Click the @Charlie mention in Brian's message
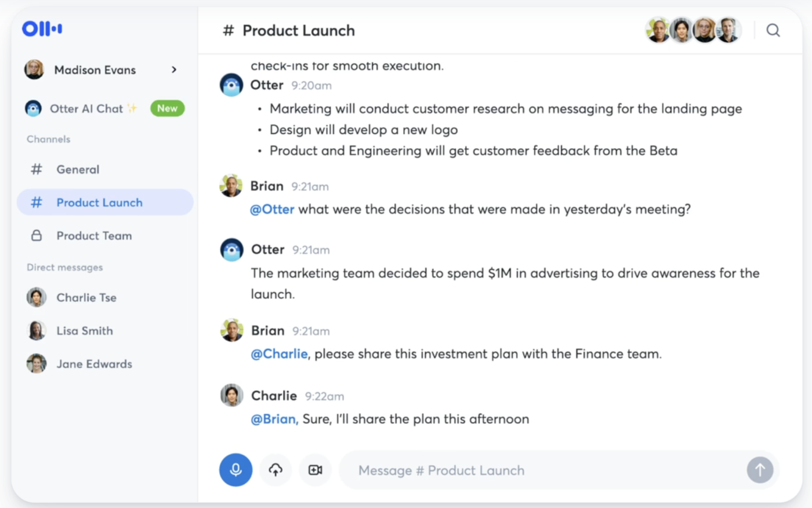The width and height of the screenshot is (812, 508). tap(280, 354)
